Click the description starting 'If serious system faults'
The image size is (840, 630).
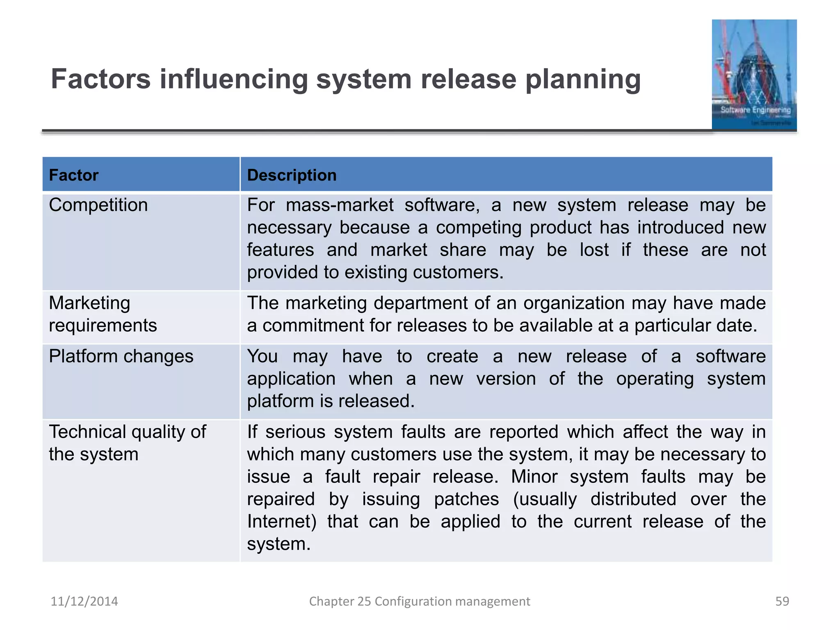(x=506, y=491)
